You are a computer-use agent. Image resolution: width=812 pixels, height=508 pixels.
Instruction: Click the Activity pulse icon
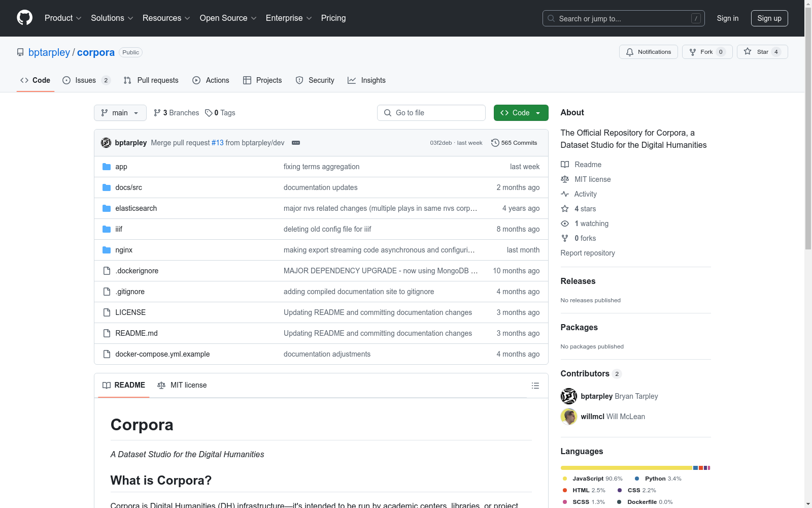565,194
